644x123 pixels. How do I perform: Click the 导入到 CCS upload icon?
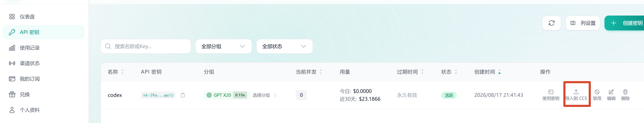coord(576,92)
